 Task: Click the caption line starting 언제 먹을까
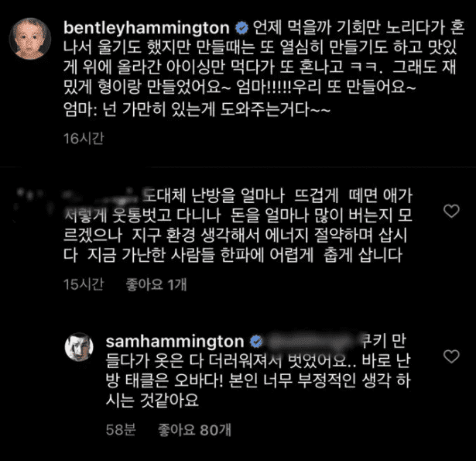[x=358, y=28]
